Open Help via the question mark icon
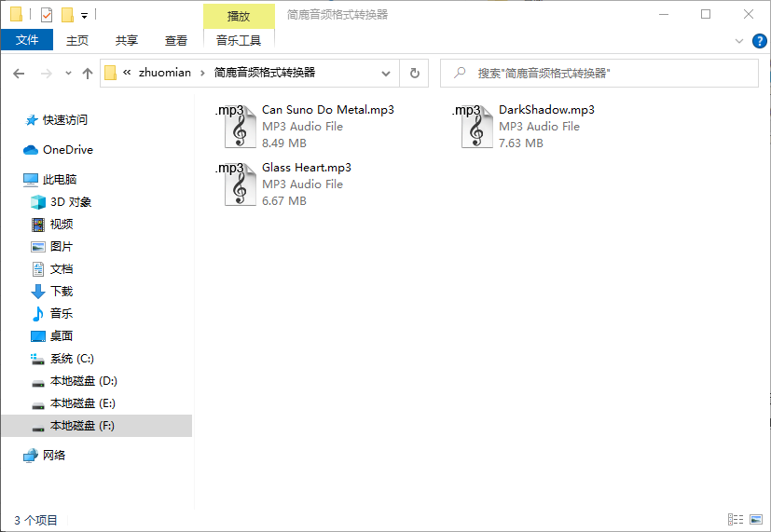The height and width of the screenshot is (532, 771). 759,41
